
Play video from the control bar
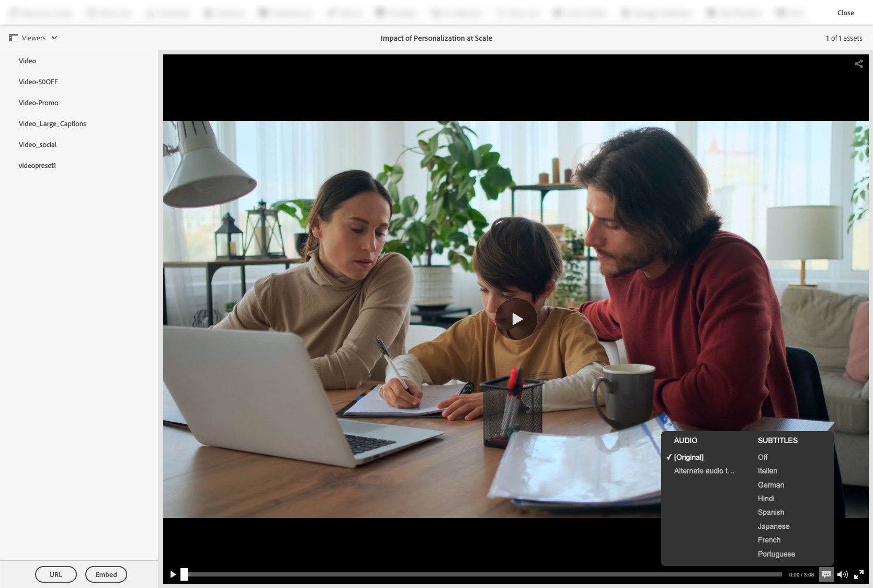click(x=173, y=574)
